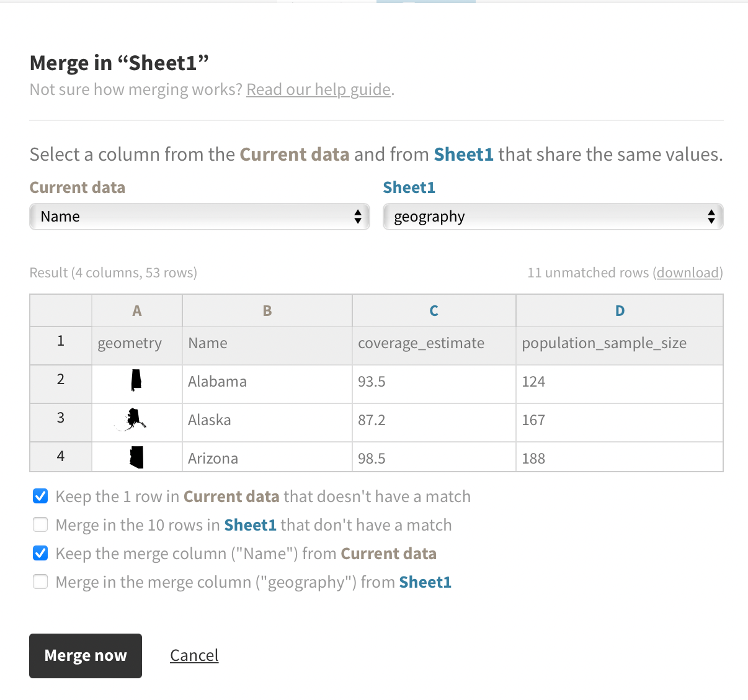Open the Current data column dropdown
The width and height of the screenshot is (748, 700).
[199, 217]
